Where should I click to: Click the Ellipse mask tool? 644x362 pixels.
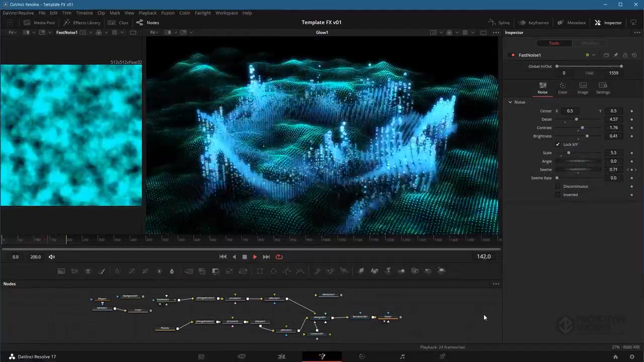tap(273, 271)
